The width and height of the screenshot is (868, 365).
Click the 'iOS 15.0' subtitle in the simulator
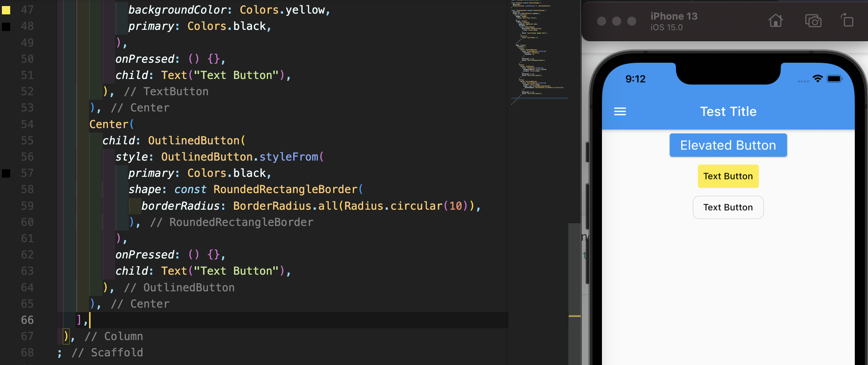[x=666, y=28]
